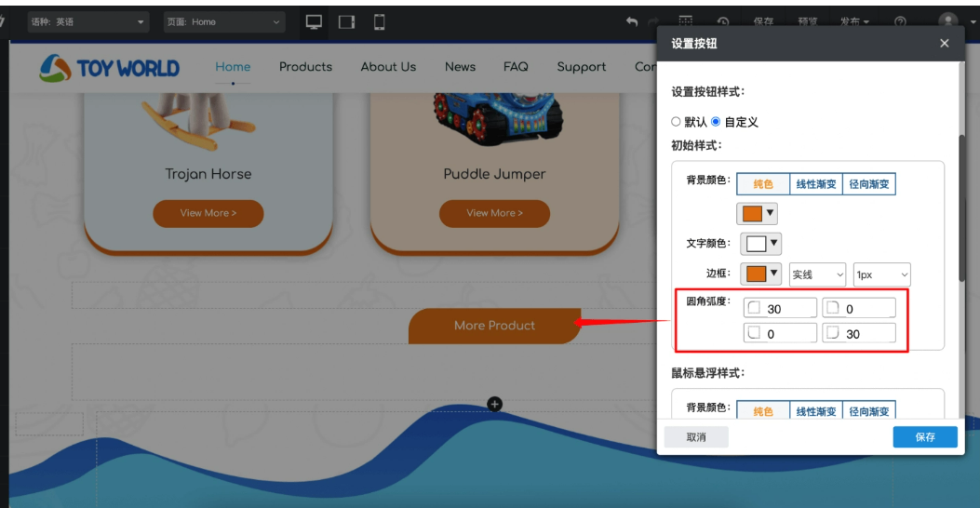Click the 保存 save button in dialog
980x508 pixels.
(x=924, y=437)
